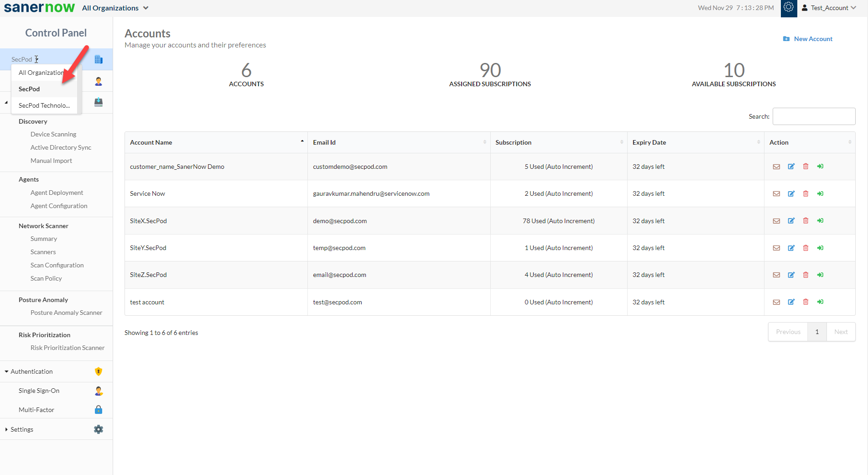Click the Authentication shield icon
The width and height of the screenshot is (868, 475).
click(98, 371)
